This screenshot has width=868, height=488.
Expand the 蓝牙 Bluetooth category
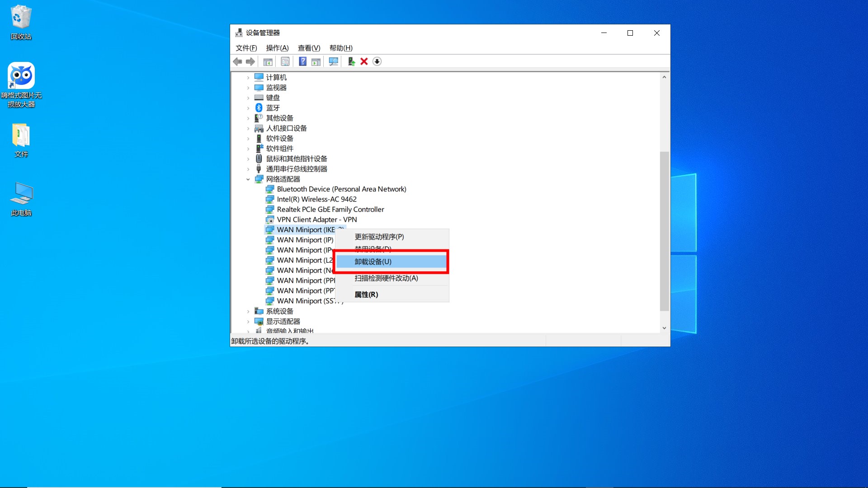(248, 108)
